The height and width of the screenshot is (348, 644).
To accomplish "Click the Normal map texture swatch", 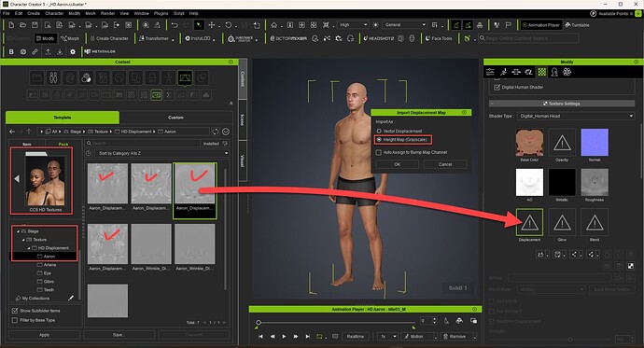I will (595, 142).
